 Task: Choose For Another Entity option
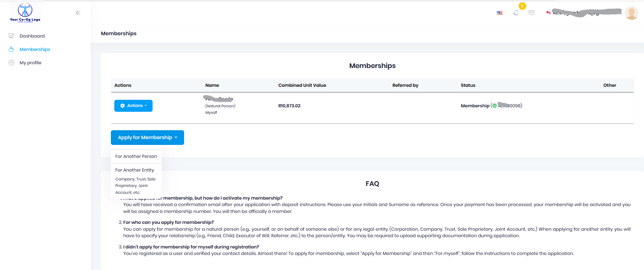135,170
